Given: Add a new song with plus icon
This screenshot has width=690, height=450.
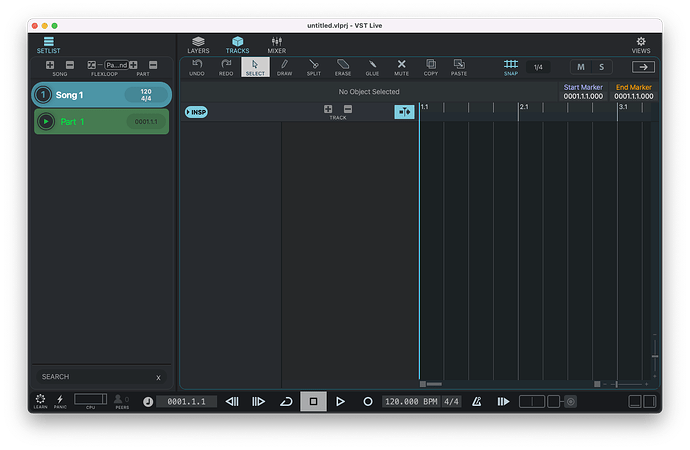Looking at the screenshot, I should pos(50,65).
